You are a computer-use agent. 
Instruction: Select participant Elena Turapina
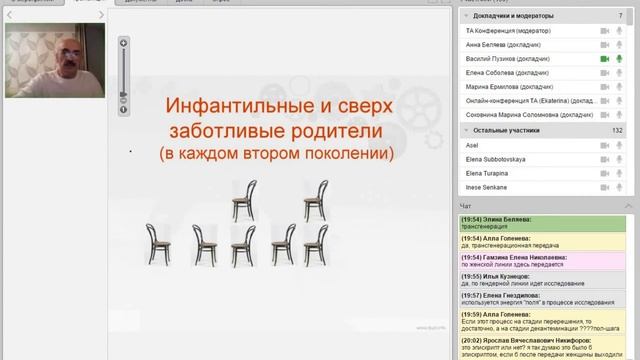click(x=487, y=173)
